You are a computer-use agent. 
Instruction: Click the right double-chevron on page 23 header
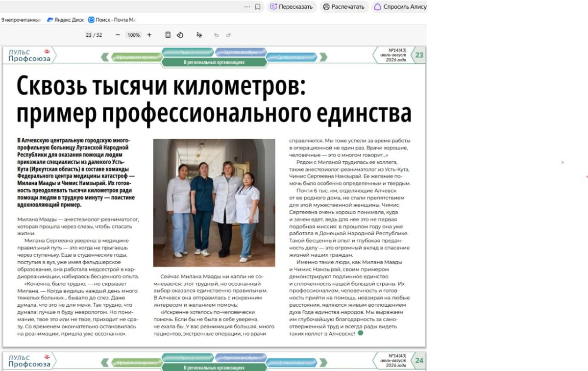323,57
